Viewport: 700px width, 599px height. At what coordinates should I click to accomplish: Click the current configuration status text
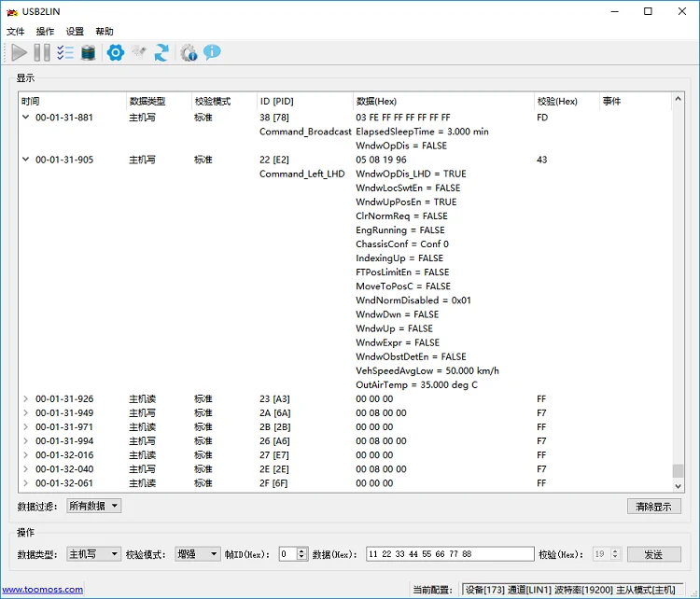click(572, 590)
